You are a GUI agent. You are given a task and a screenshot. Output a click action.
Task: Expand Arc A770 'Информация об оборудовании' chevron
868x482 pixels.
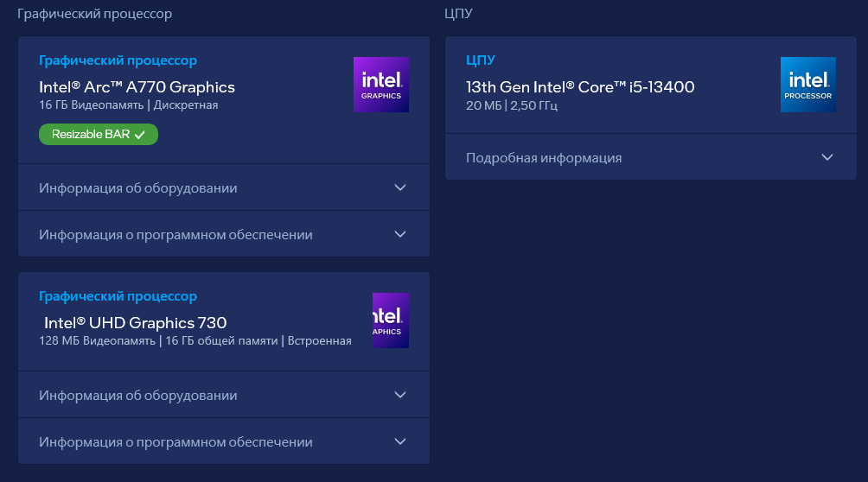[400, 187]
